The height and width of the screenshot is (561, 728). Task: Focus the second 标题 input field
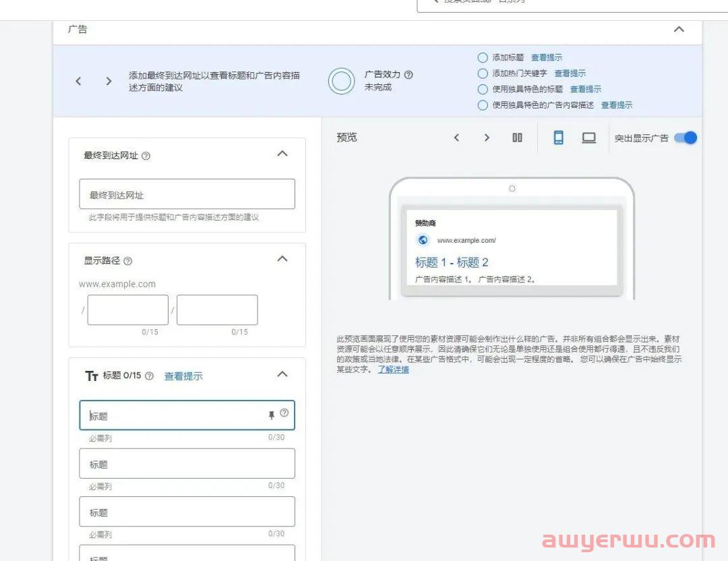187,463
